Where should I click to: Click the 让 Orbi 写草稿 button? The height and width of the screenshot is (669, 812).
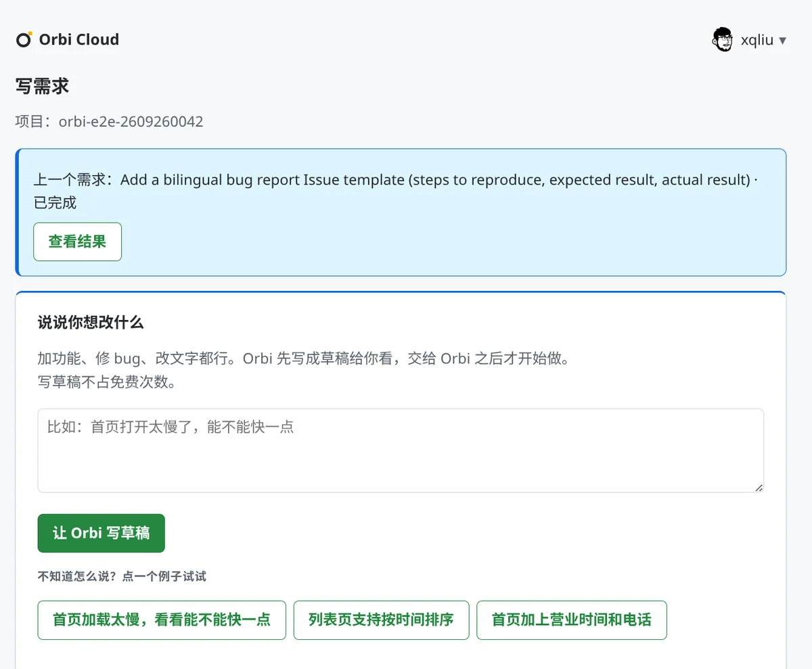[101, 533]
